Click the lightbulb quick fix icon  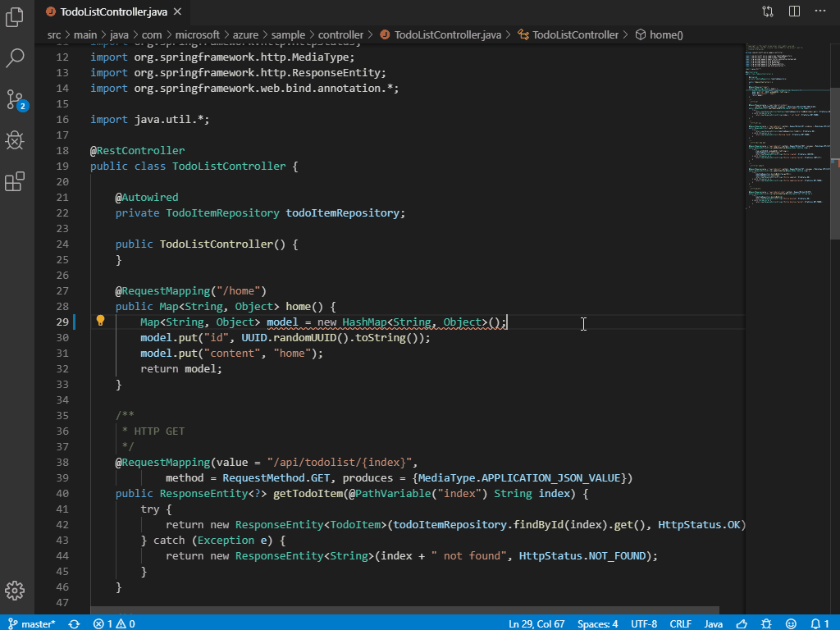coord(101,322)
